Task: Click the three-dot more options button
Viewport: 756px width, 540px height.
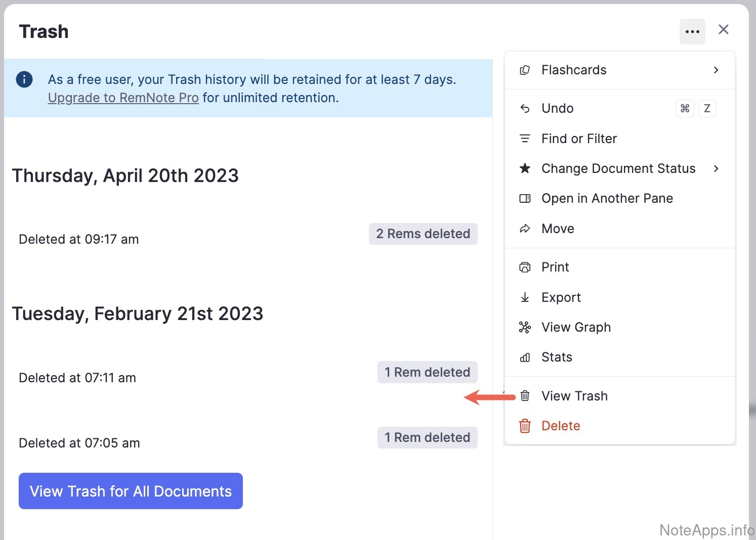Action: [x=692, y=31]
